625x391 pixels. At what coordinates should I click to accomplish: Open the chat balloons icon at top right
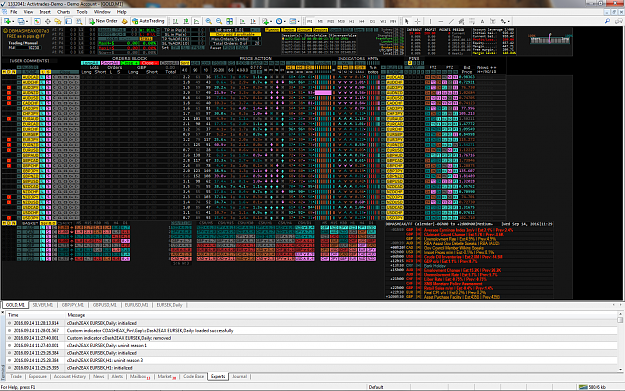point(619,21)
